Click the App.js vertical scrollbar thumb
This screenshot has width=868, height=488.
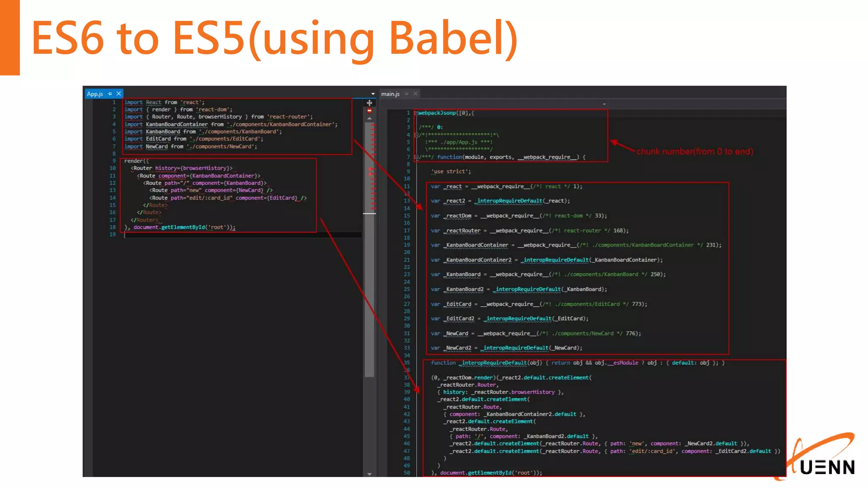370,250
